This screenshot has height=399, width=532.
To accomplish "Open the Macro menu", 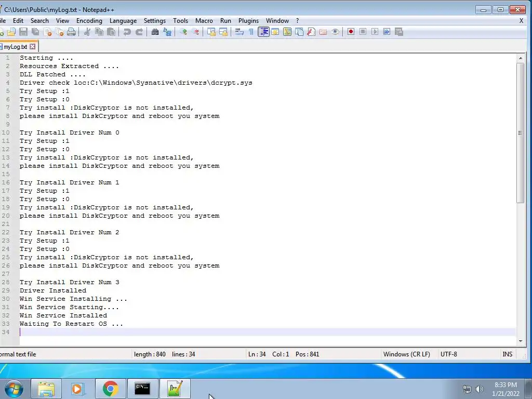I will pyautogui.click(x=204, y=21).
